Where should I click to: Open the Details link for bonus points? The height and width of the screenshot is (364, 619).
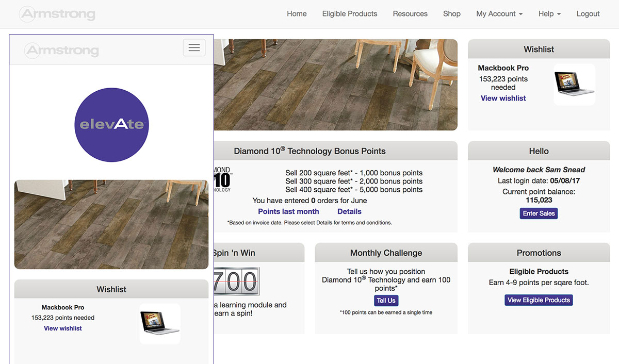tap(349, 211)
